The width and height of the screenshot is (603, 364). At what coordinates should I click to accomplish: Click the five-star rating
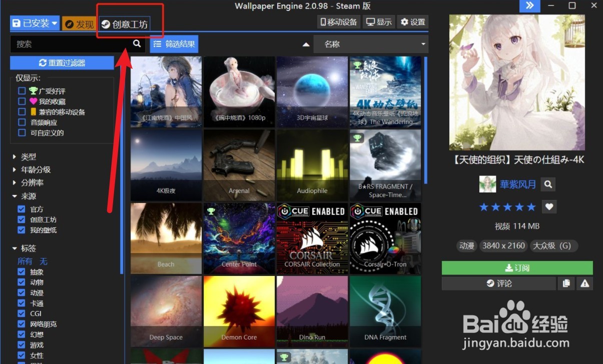coord(507,207)
